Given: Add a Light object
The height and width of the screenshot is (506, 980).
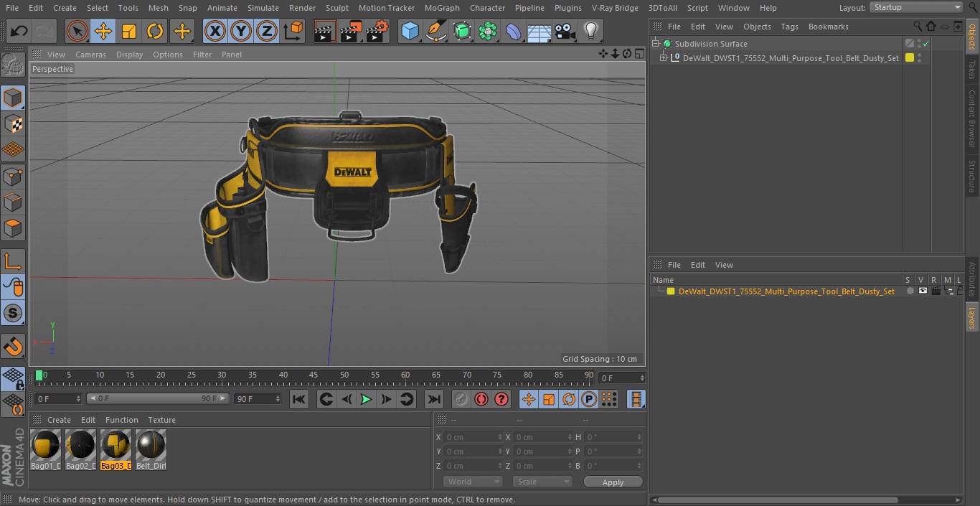Looking at the screenshot, I should click(590, 31).
